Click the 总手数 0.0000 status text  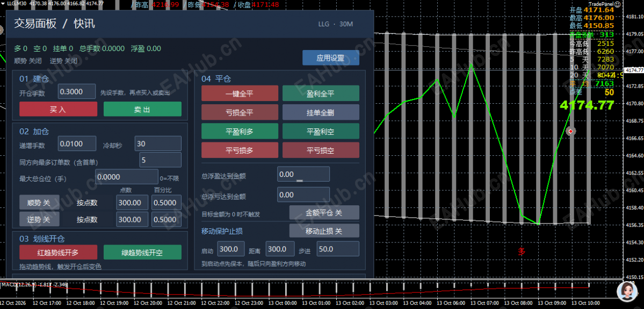click(102, 48)
